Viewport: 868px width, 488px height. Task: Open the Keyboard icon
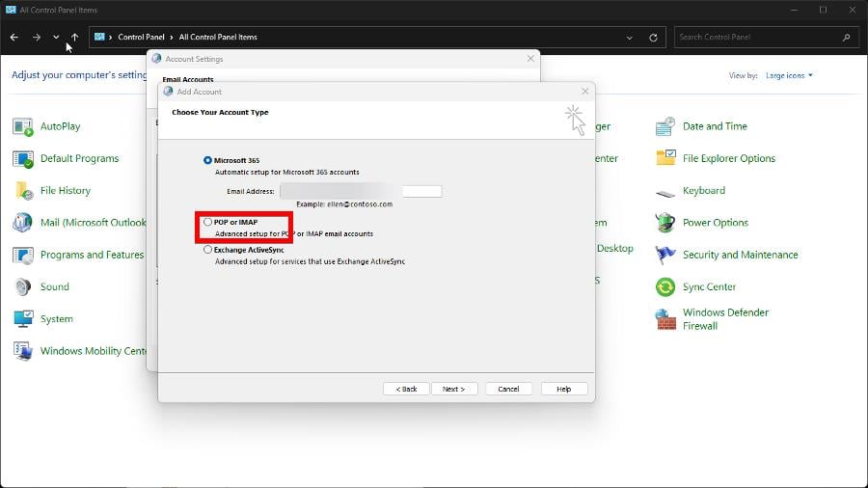tap(665, 192)
